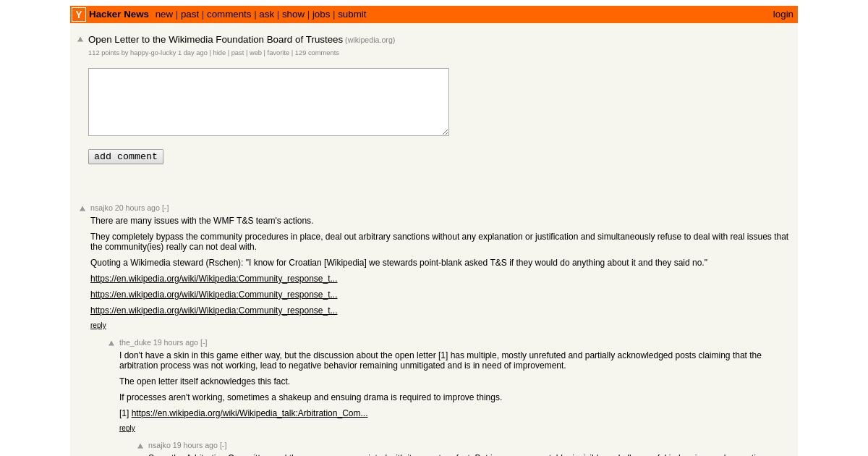This screenshot has height=456, width=868.
Task: Open the_duke's 19 hours ago permalink
Action: [x=176, y=342]
